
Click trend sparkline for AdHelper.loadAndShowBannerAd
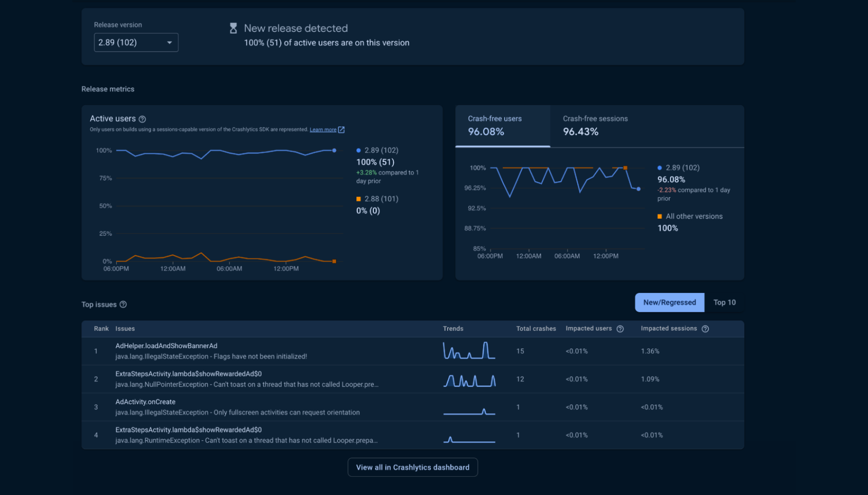(469, 351)
